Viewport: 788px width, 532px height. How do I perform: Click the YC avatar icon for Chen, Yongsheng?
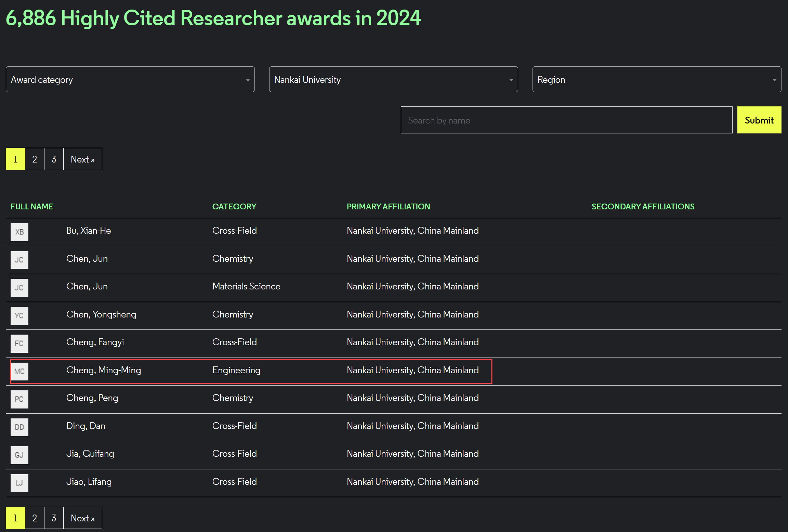point(19,315)
